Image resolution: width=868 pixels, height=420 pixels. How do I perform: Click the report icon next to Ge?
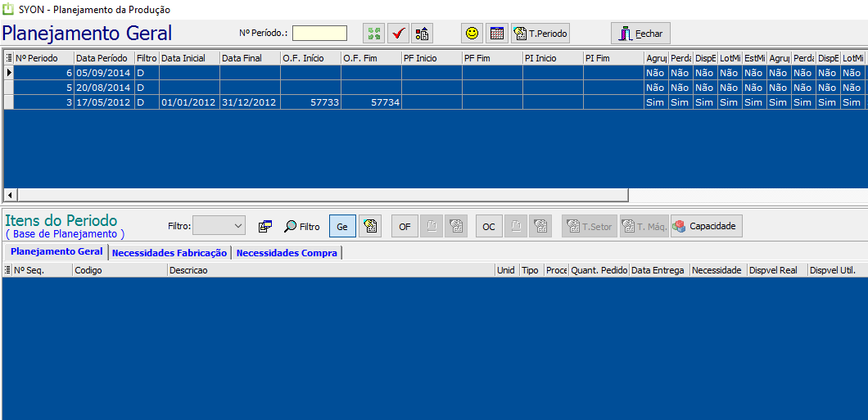(x=369, y=227)
